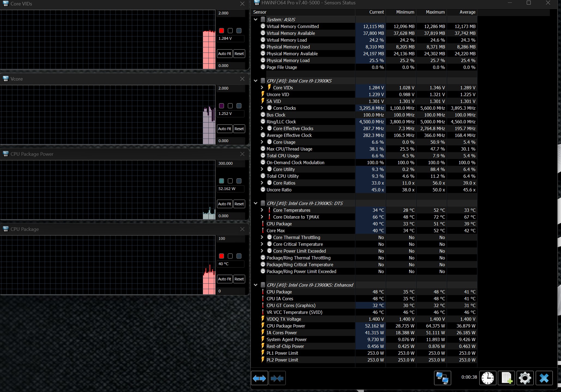
Task: Click the red color swatch in Core VIDs graph
Action: (x=222, y=31)
